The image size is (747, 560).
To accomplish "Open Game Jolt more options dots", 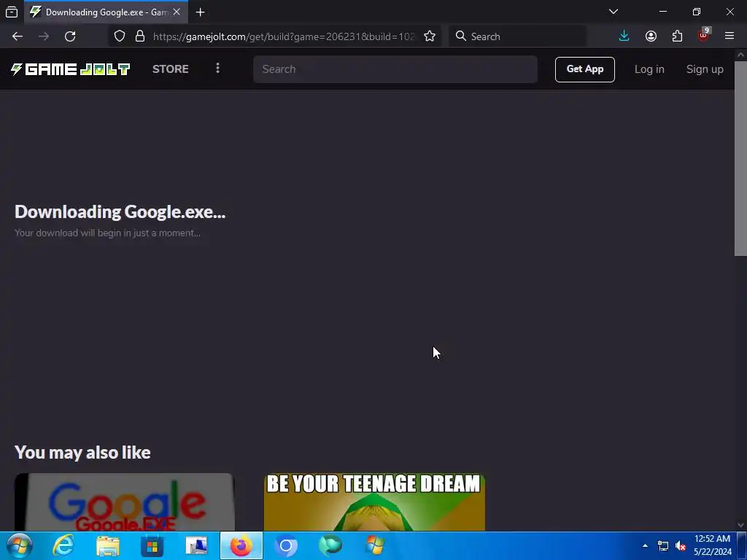I will 217,68.
